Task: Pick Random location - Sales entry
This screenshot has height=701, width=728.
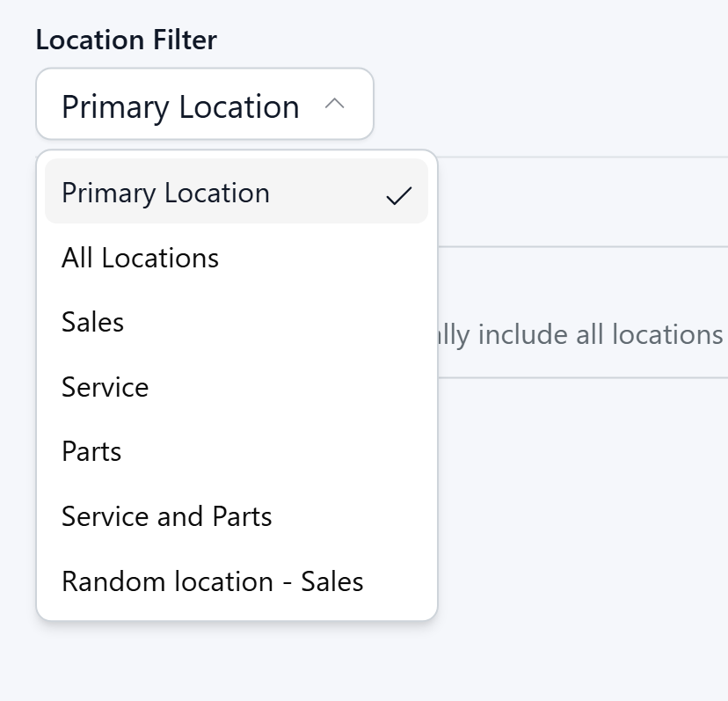Action: pyautogui.click(x=212, y=581)
